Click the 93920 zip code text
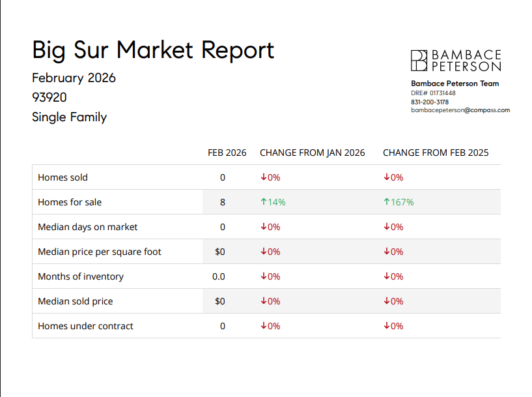 (x=49, y=98)
